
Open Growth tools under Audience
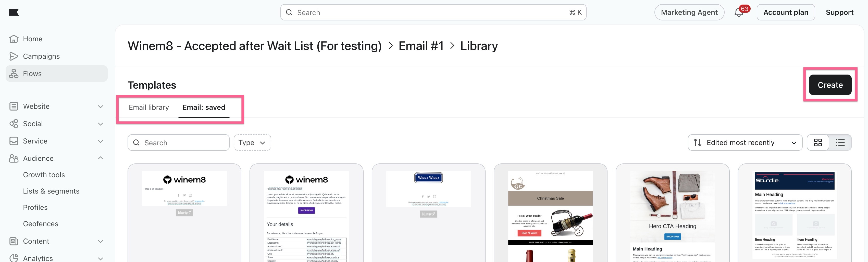point(44,175)
